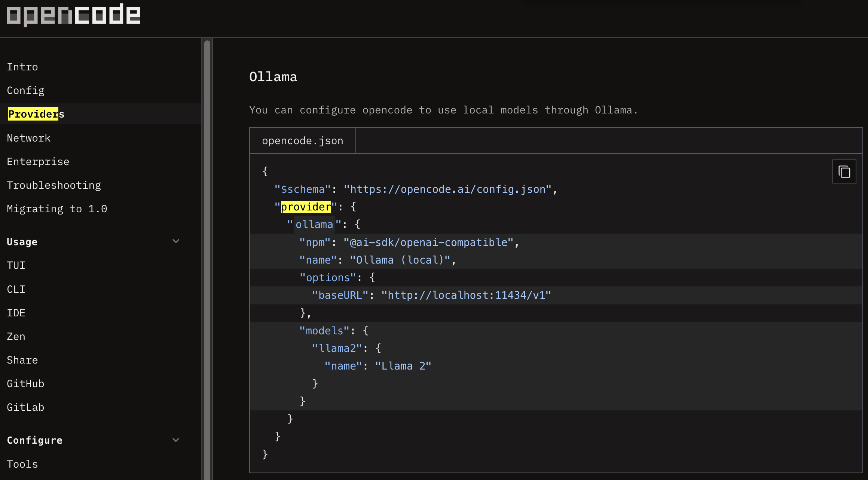This screenshot has width=868, height=480.
Task: Click the Ollama section heading
Action: point(273,77)
